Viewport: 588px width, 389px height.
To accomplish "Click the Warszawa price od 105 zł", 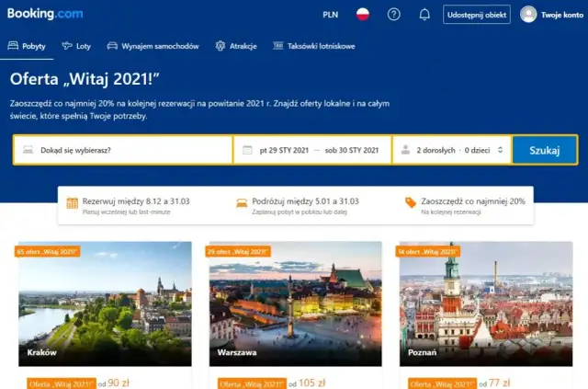I will pos(307,383).
